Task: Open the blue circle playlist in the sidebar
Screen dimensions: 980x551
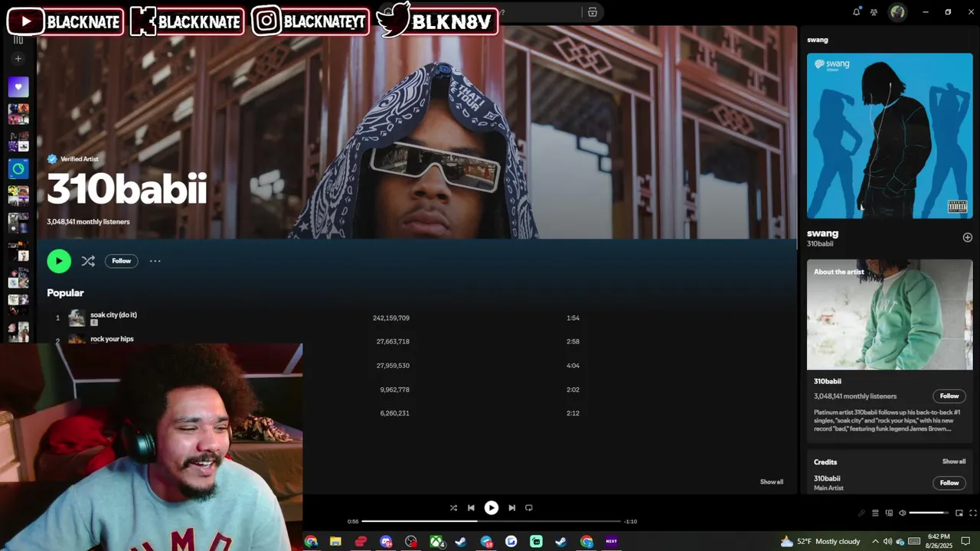Action: (18, 168)
